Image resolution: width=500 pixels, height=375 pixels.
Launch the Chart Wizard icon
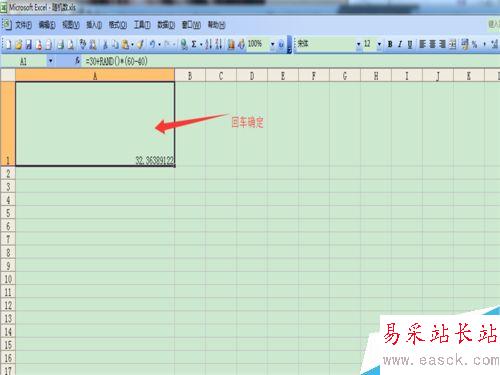point(231,44)
